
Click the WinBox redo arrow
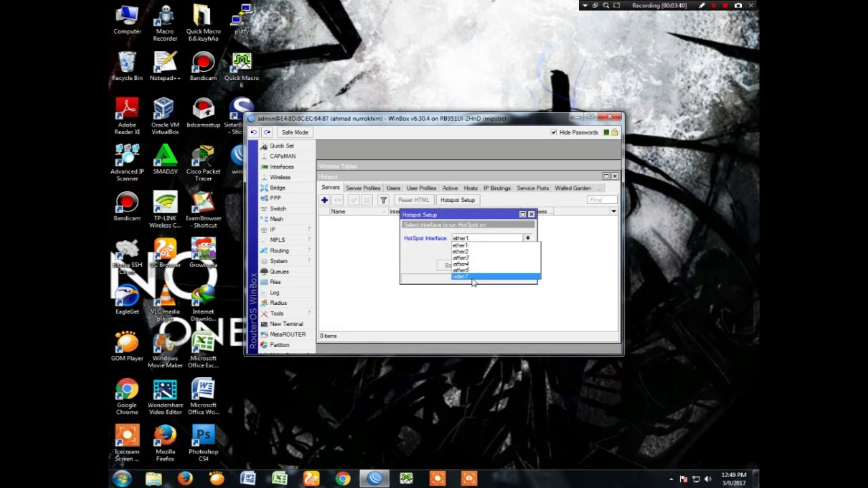[x=267, y=132]
